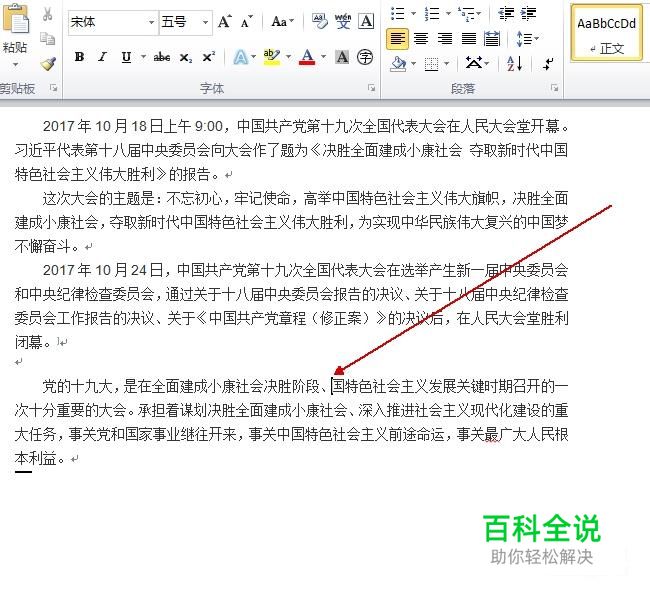This screenshot has width=650, height=600.
Task: Apply red font color
Action: (307, 57)
